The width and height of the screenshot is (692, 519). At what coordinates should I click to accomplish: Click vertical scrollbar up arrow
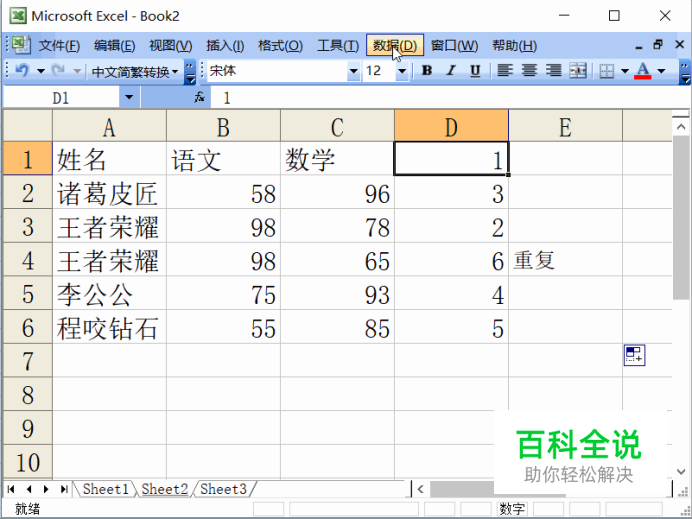[x=681, y=127]
